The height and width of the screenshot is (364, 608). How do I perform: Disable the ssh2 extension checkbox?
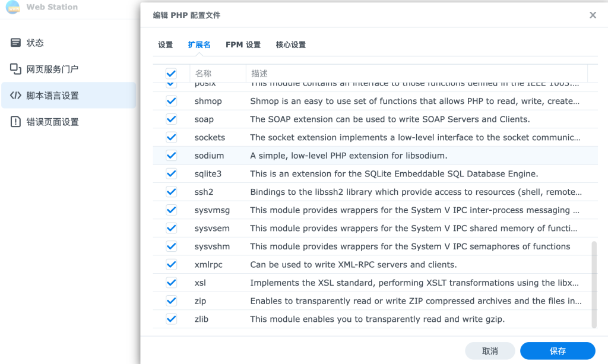(171, 192)
